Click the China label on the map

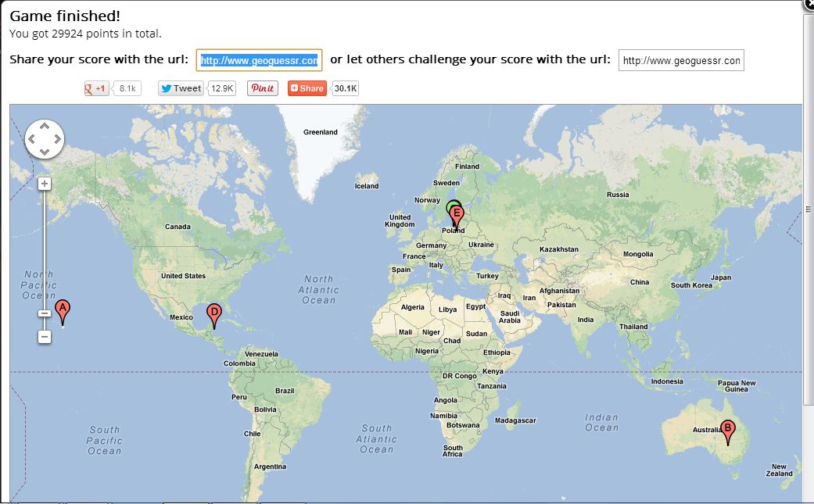pyautogui.click(x=640, y=283)
